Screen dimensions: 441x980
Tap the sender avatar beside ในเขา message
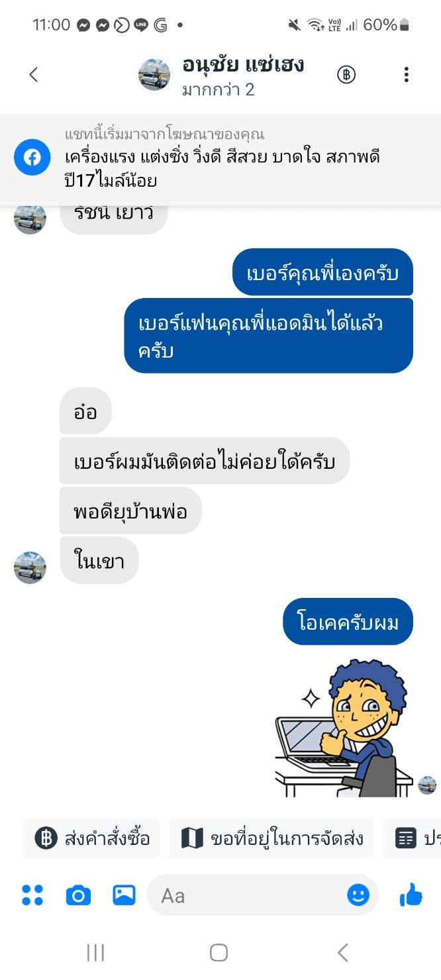pos(30,567)
